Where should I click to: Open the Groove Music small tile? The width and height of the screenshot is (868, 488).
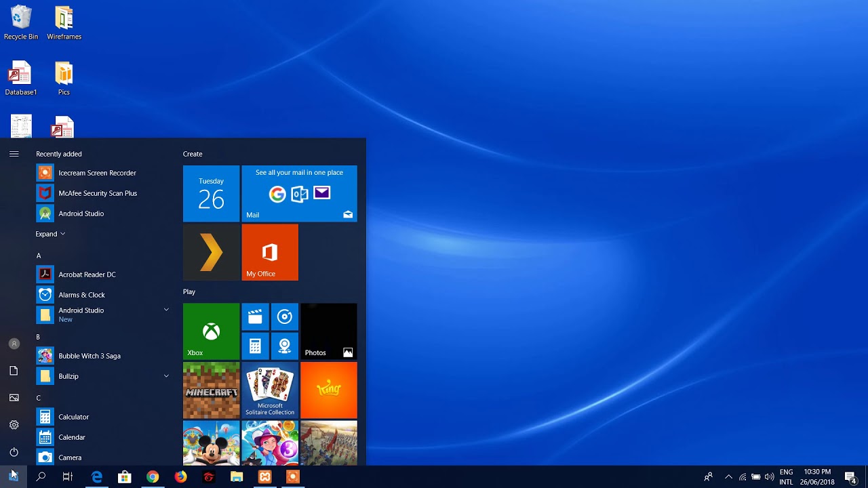point(285,317)
